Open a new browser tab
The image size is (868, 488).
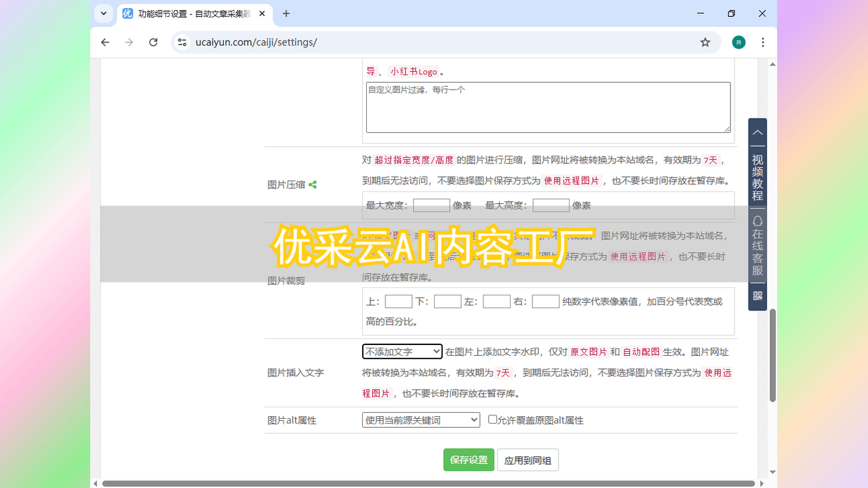coord(286,14)
